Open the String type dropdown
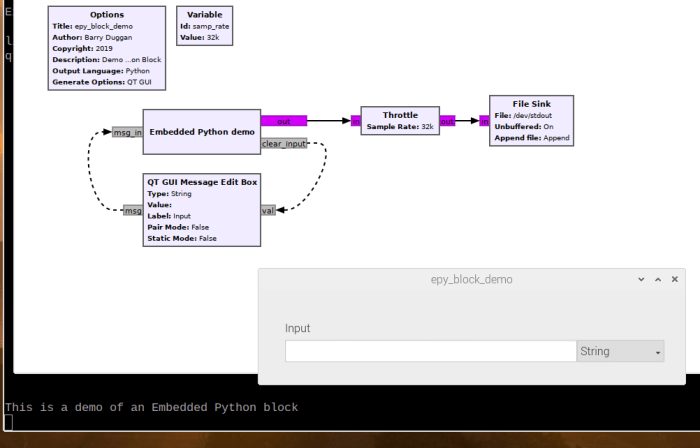 (x=620, y=352)
